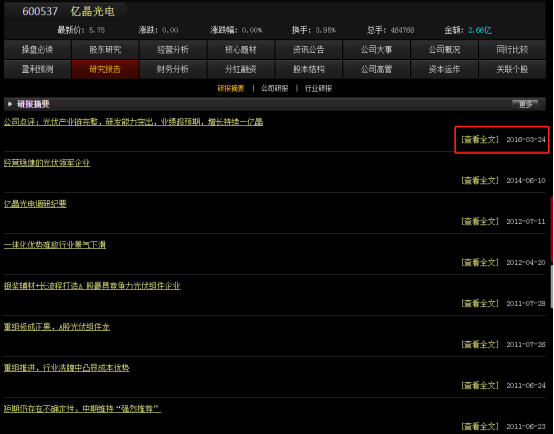The height and width of the screenshot is (434, 554).
Task: View full text of the 2012-04-20 report
Action: tap(480, 263)
